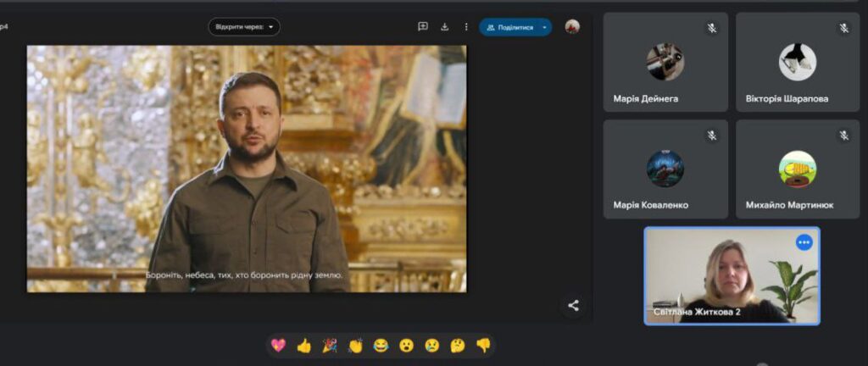The height and width of the screenshot is (366, 868).
Task: Send the surprised face reaction
Action: pos(406,346)
